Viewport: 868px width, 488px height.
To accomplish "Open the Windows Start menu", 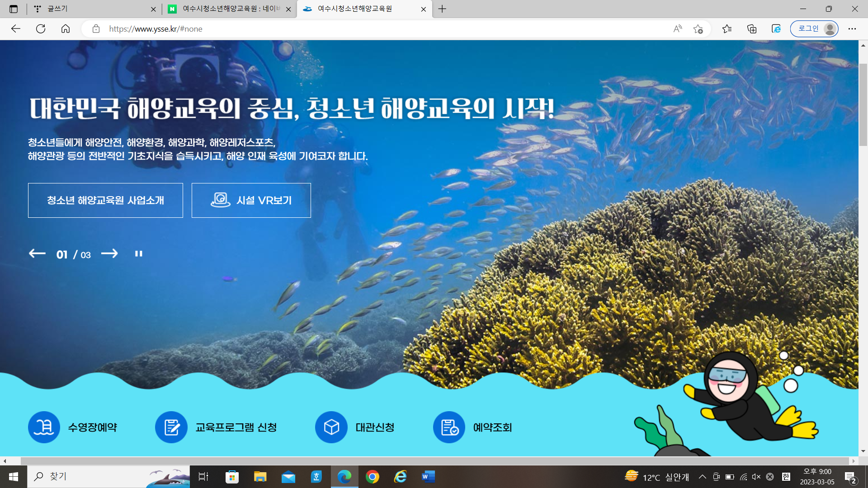I will tap(14, 477).
